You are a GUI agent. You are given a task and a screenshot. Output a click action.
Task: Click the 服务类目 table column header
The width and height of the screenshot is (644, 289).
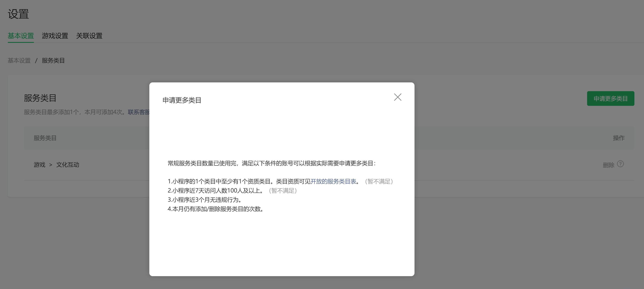pyautogui.click(x=45, y=138)
